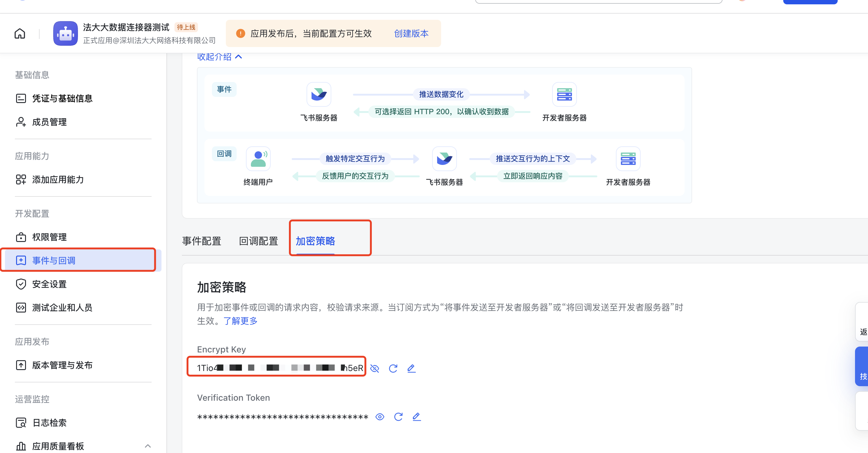Click the 飞书服务器 icon in 回调 row

click(445, 159)
